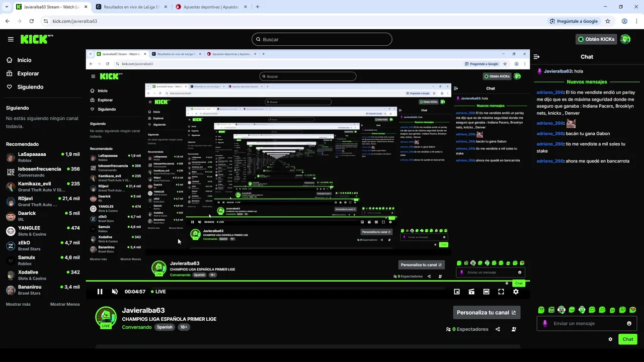Click the purple microphone chat identity icon
Screen dimensions: 644x362
pyautogui.click(x=545, y=323)
